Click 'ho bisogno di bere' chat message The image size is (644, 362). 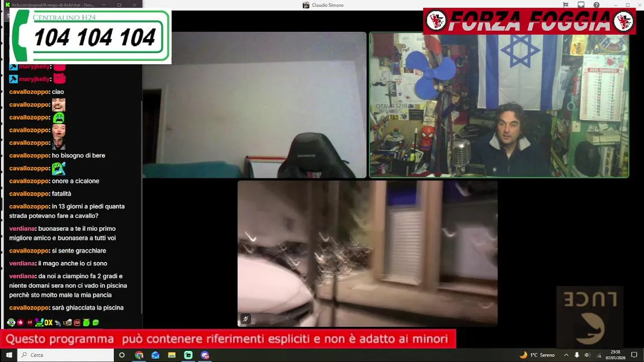click(78, 155)
